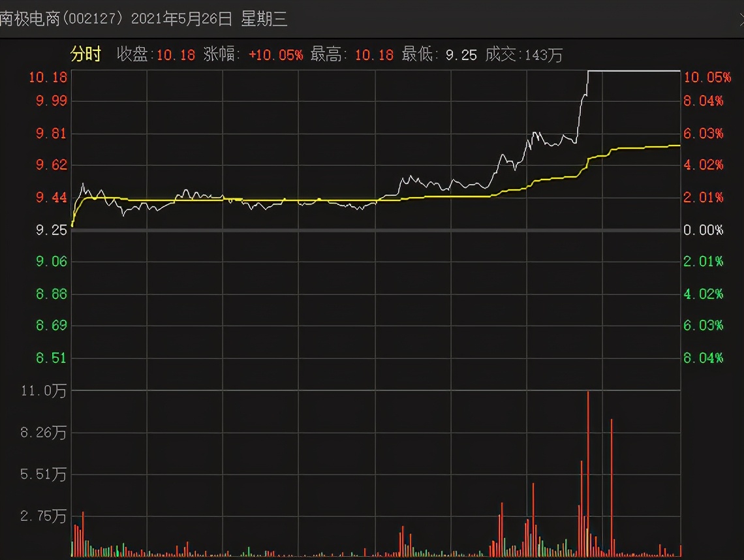Viewport: 744px width, 560px height.
Task: Click the date 2021年5月26日 in header
Action: [181, 19]
